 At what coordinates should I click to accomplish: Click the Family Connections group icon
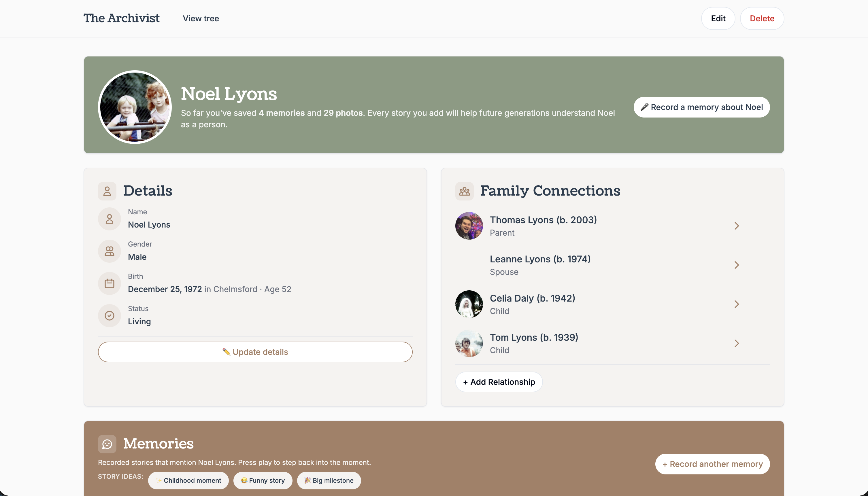(x=465, y=191)
